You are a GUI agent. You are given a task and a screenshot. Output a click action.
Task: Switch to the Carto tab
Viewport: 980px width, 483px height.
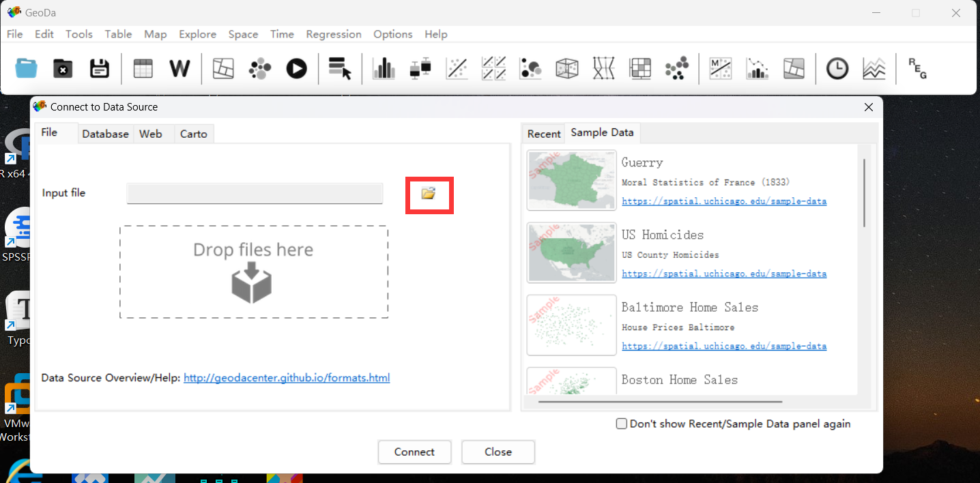tap(194, 134)
